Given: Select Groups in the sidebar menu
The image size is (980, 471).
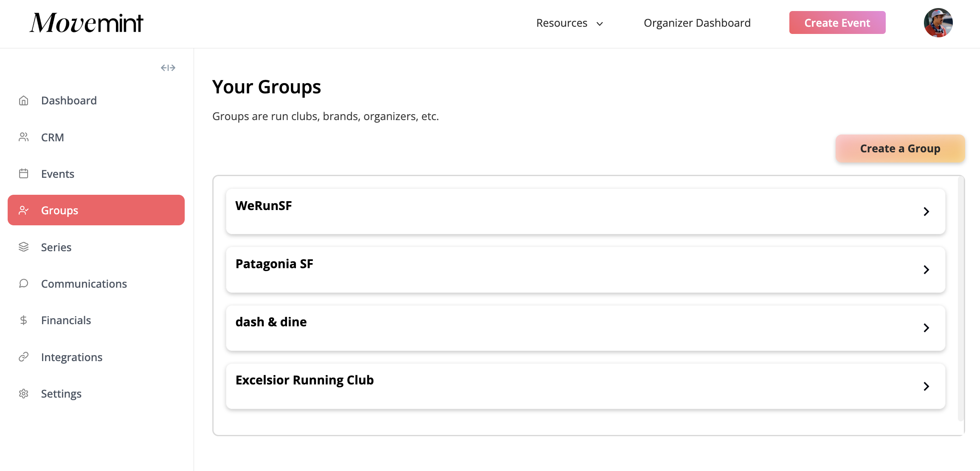Looking at the screenshot, I should (96, 210).
